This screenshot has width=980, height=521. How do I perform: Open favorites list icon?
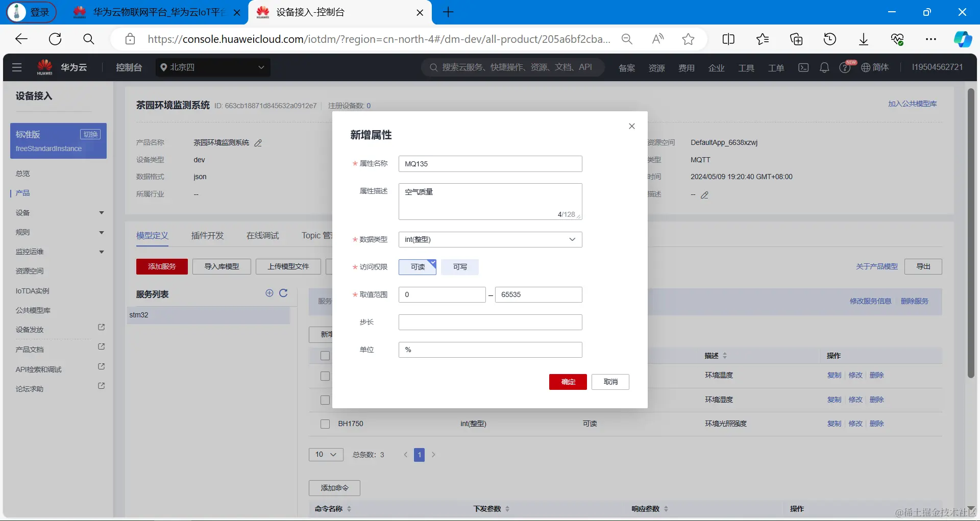pos(763,39)
